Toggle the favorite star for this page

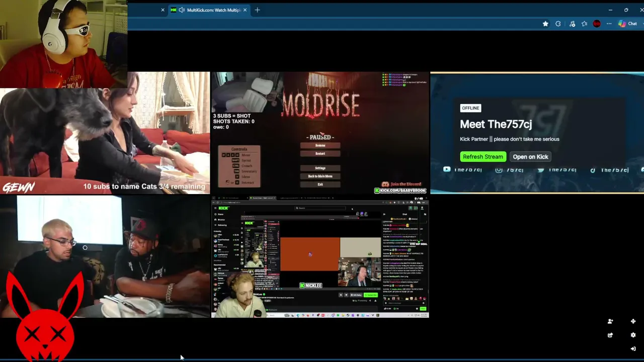pos(545,24)
